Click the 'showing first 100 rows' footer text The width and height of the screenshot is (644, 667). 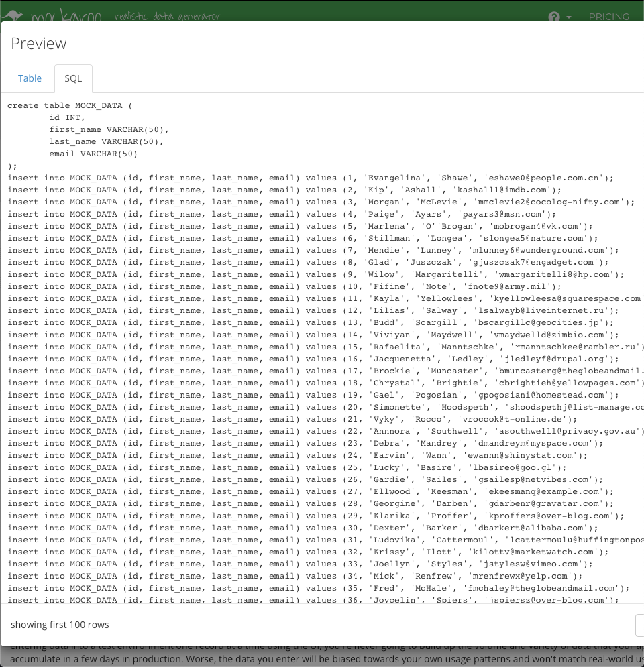(x=60, y=625)
